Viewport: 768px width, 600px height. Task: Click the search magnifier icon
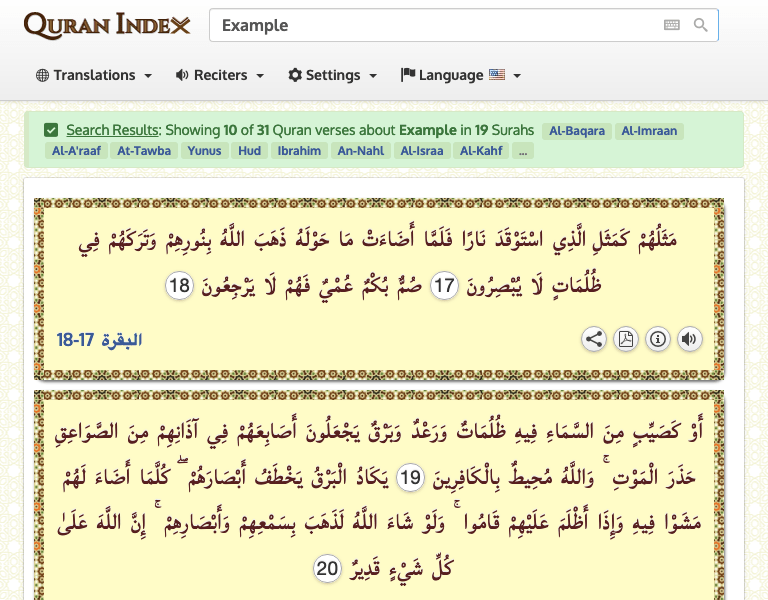(x=701, y=25)
